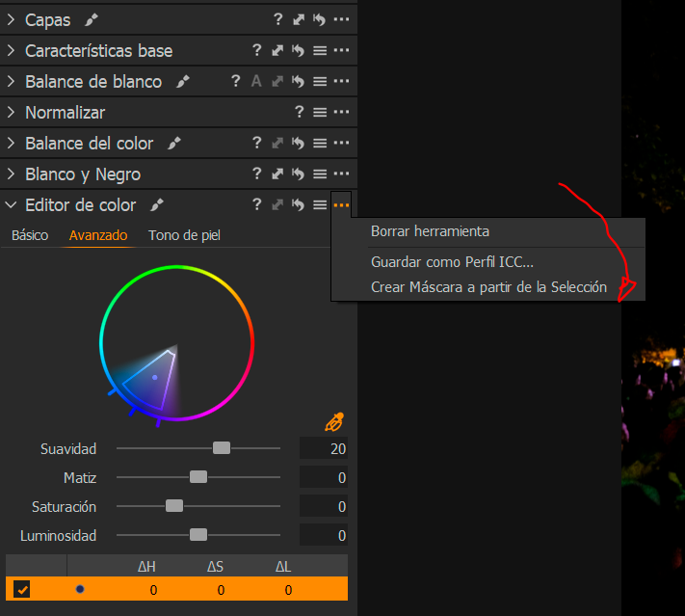The width and height of the screenshot is (685, 616).
Task: Reset Características base tool
Action: pyautogui.click(x=299, y=51)
